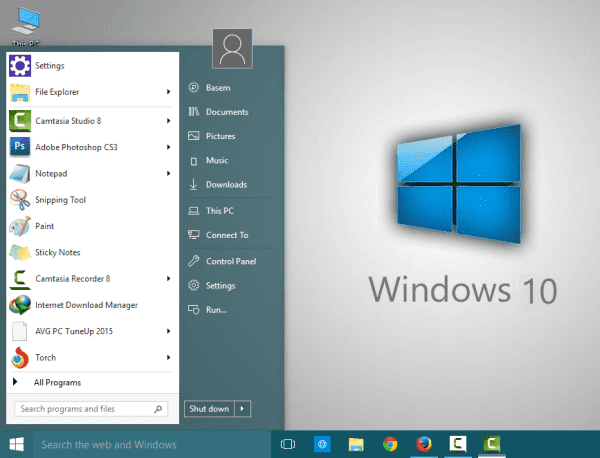Click the Run icon

point(194,310)
